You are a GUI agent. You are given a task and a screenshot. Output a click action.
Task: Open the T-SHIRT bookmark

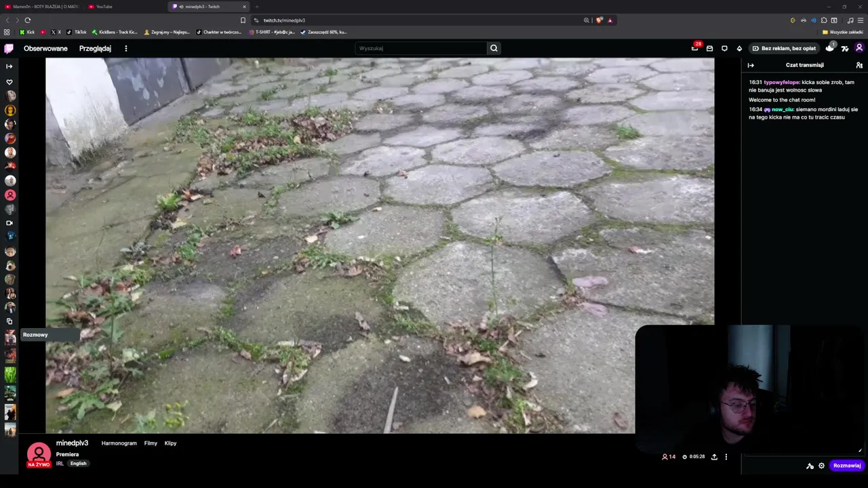click(272, 32)
